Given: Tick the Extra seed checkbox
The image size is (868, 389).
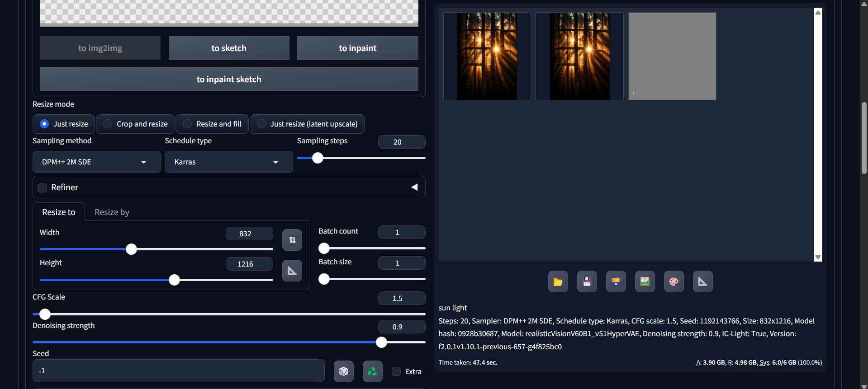Looking at the screenshot, I should pyautogui.click(x=396, y=371).
